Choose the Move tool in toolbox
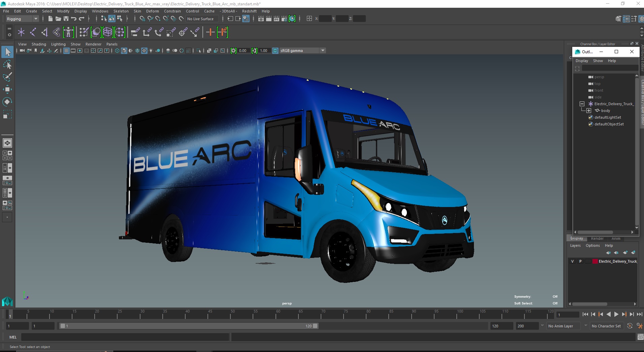Screen dimensions: 644x352 (x=7, y=89)
